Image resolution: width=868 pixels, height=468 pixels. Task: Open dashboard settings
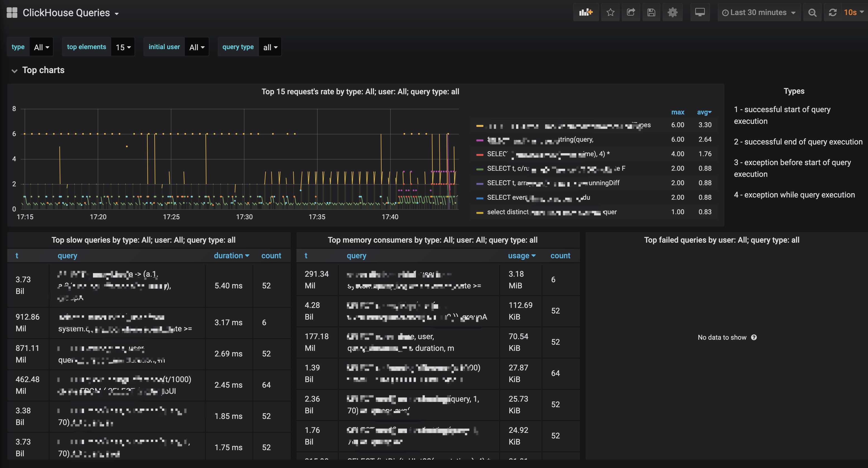[672, 13]
